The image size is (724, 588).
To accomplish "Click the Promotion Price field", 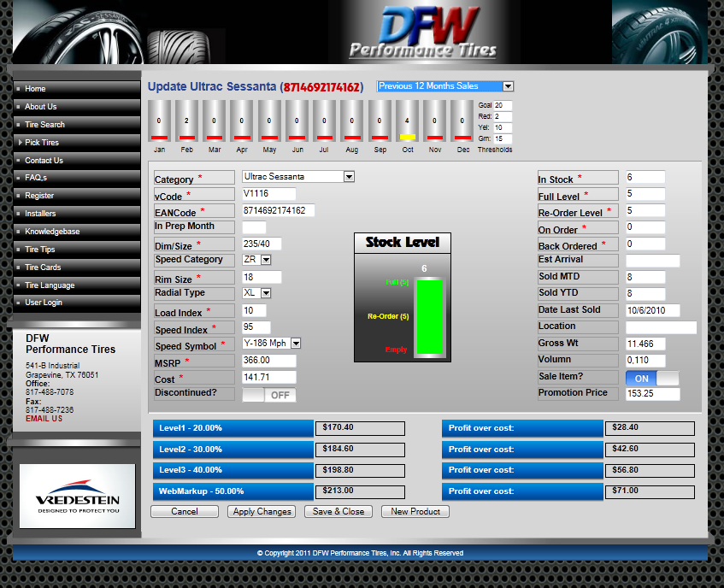I will (x=653, y=394).
